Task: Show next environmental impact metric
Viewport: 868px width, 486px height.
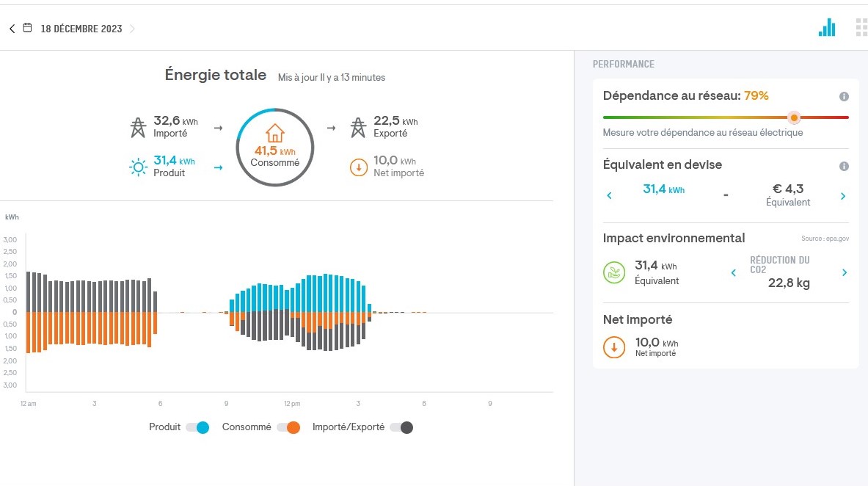Action: click(844, 272)
